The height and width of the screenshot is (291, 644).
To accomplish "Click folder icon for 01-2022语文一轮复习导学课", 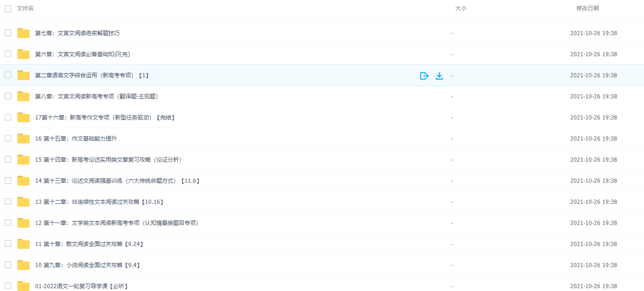I will (23, 286).
